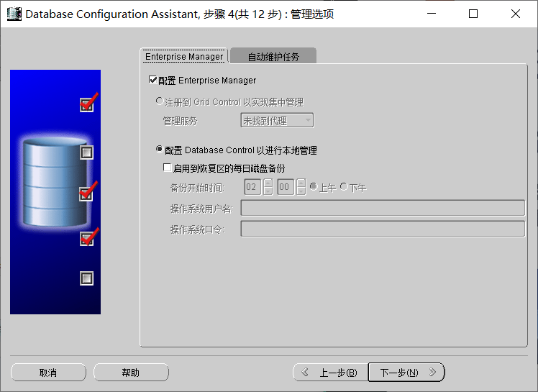Decrease the backup minute with down arrow
Viewport: 538px width, 392px height.
[x=301, y=191]
